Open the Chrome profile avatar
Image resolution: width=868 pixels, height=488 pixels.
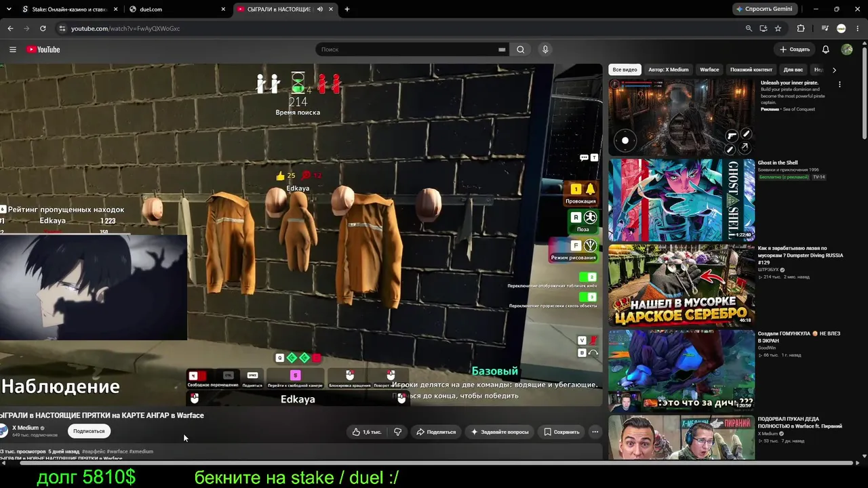coord(842,28)
